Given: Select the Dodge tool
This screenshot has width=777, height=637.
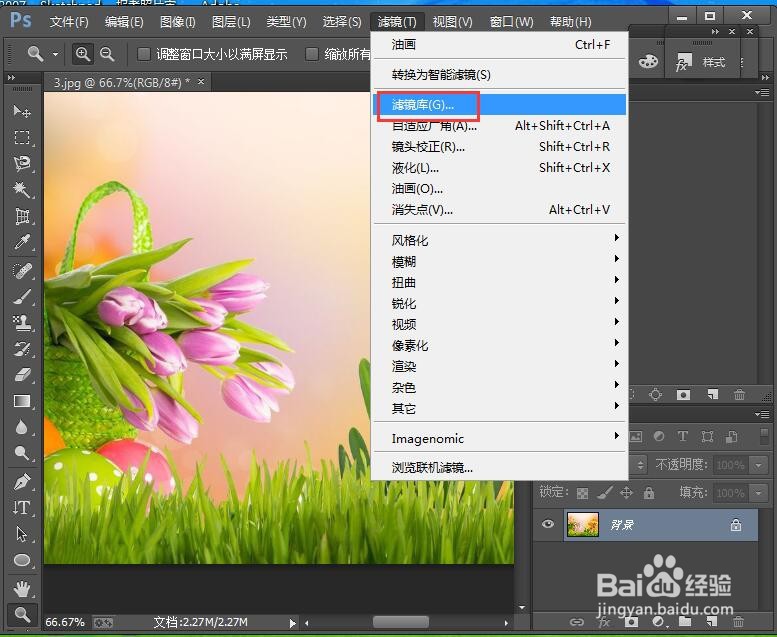Looking at the screenshot, I should (x=22, y=453).
